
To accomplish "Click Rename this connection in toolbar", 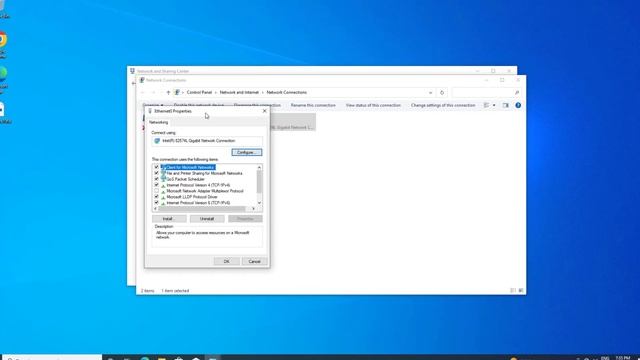I will [313, 105].
